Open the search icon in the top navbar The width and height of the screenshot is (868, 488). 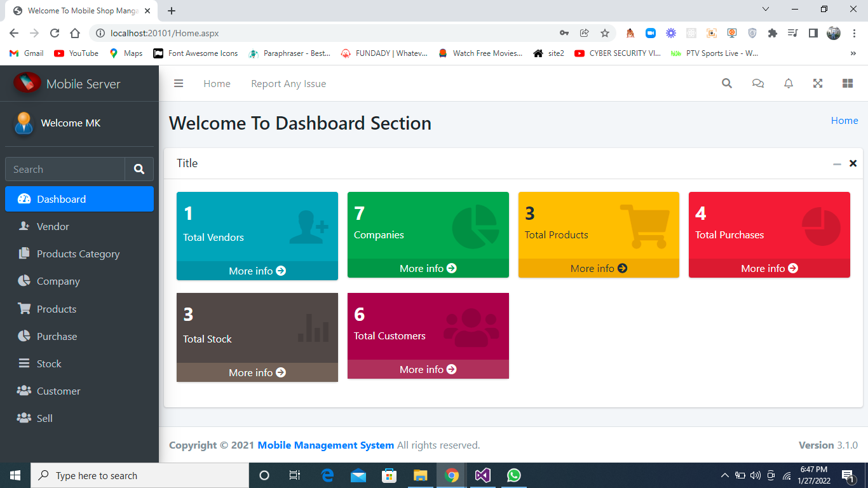(726, 83)
